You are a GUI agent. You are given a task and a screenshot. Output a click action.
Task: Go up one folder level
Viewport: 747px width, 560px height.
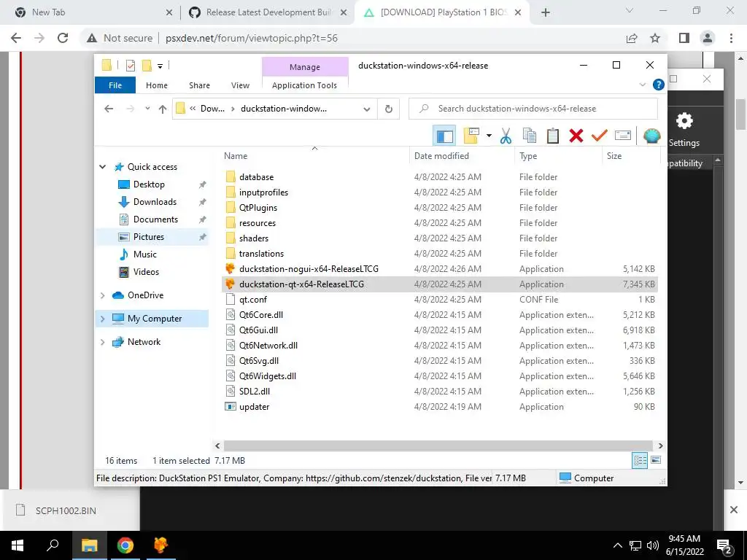(163, 109)
